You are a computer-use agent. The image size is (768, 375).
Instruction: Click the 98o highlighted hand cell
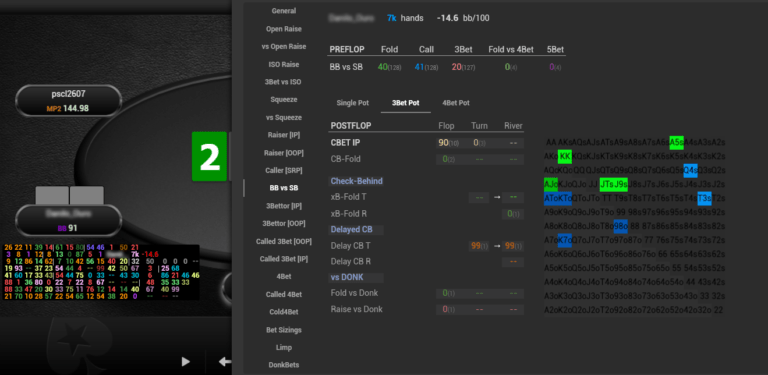coord(621,227)
